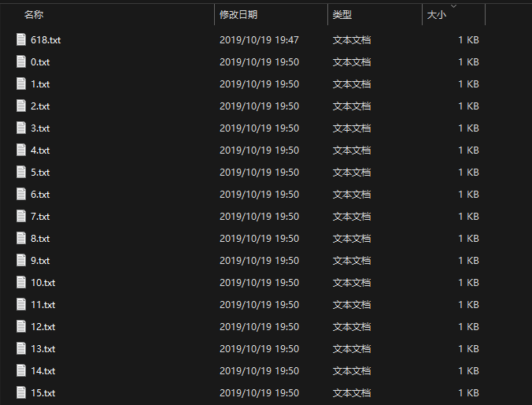Image resolution: width=532 pixels, height=405 pixels.
Task: Click the 0.txt document icon
Action: click(x=21, y=61)
